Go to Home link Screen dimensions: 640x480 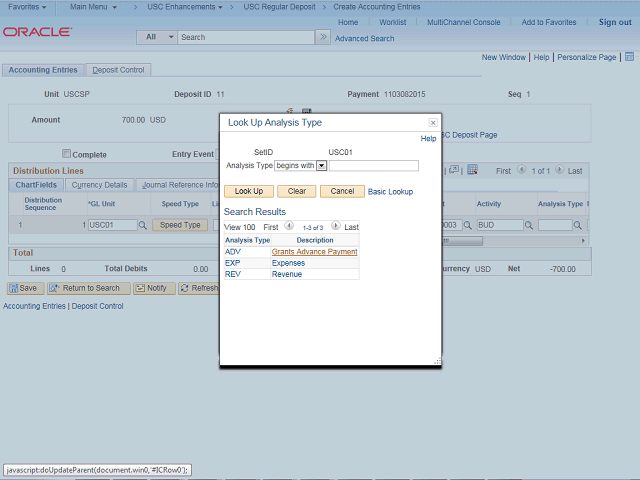pyautogui.click(x=348, y=22)
